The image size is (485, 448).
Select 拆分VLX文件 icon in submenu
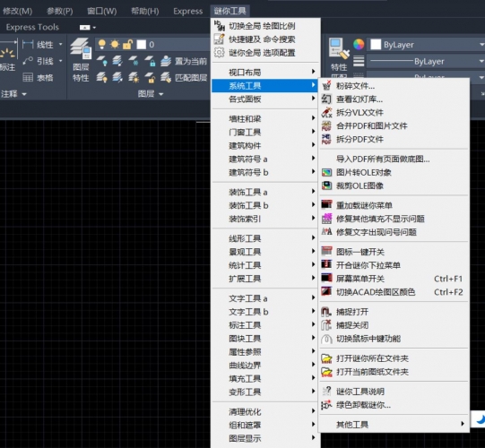click(x=326, y=112)
